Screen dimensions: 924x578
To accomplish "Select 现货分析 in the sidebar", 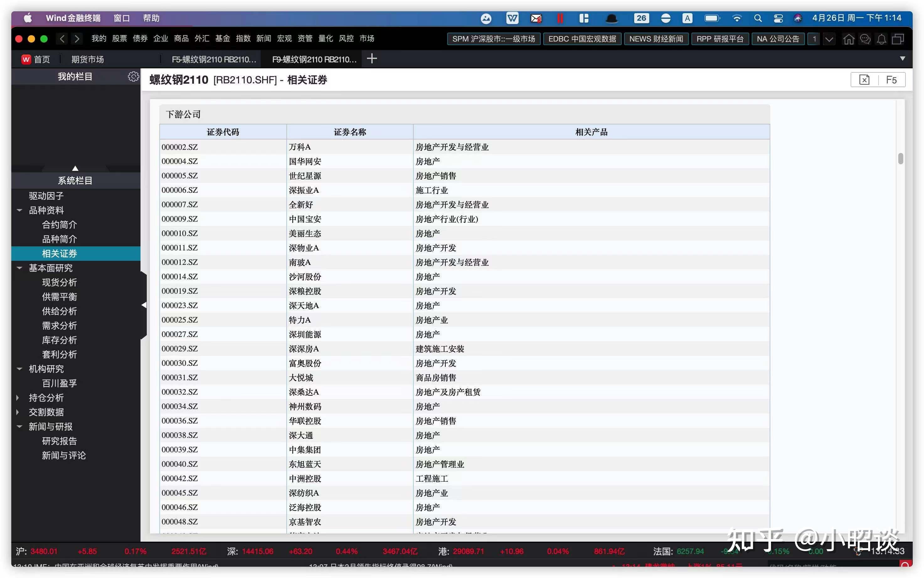I will [59, 282].
